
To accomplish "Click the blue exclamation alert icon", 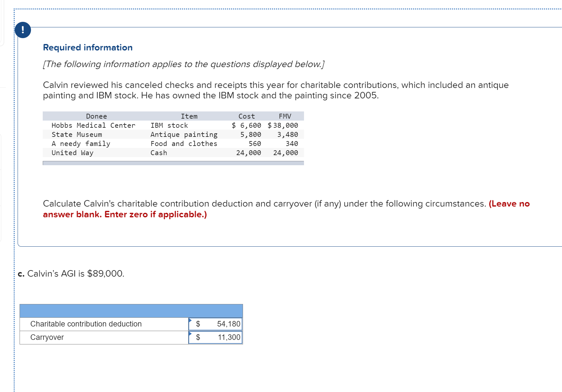I will click(23, 30).
